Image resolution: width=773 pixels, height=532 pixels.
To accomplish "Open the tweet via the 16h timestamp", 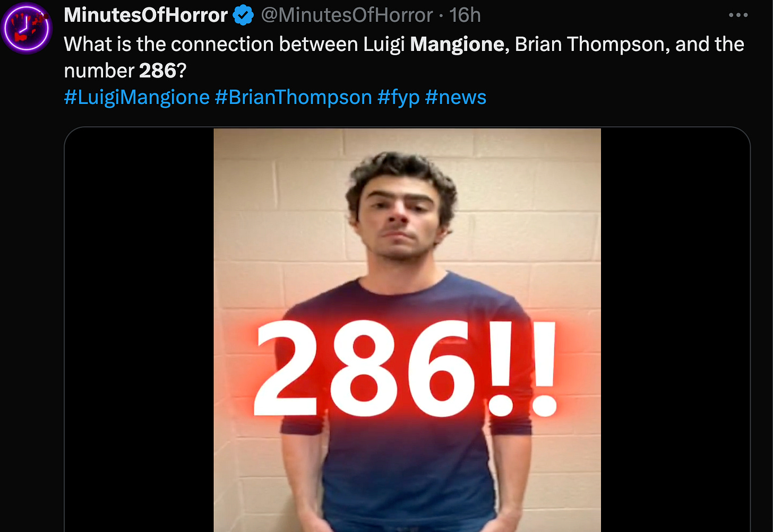I will pyautogui.click(x=465, y=15).
